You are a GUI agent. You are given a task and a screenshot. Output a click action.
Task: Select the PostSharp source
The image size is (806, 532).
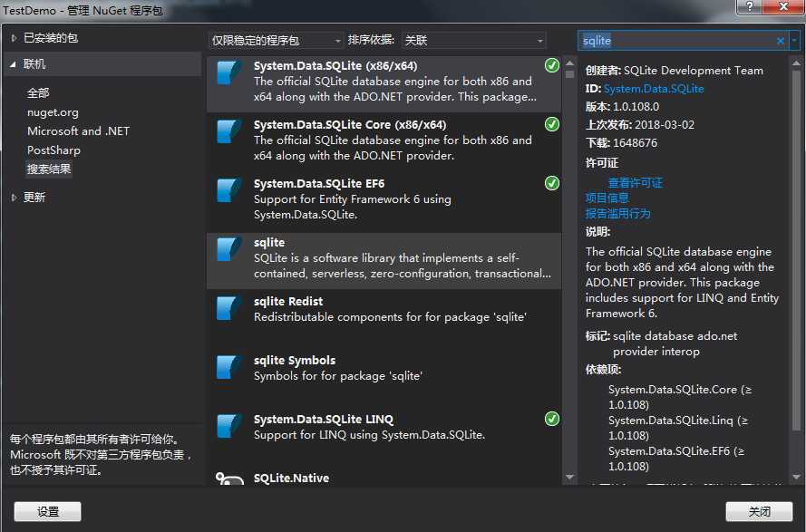click(54, 150)
